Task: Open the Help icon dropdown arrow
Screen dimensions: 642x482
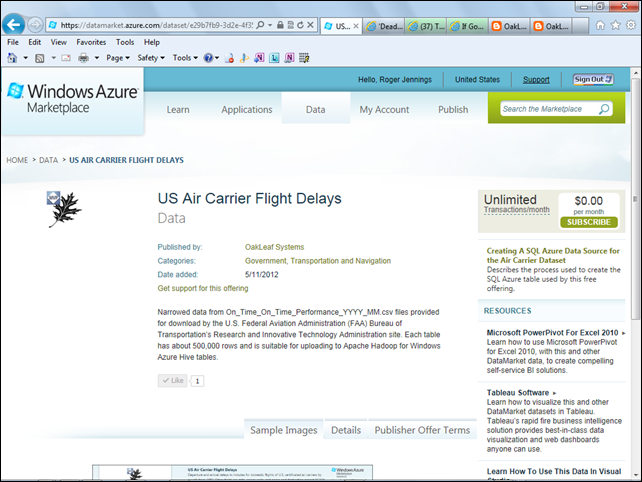Action: click(x=217, y=58)
